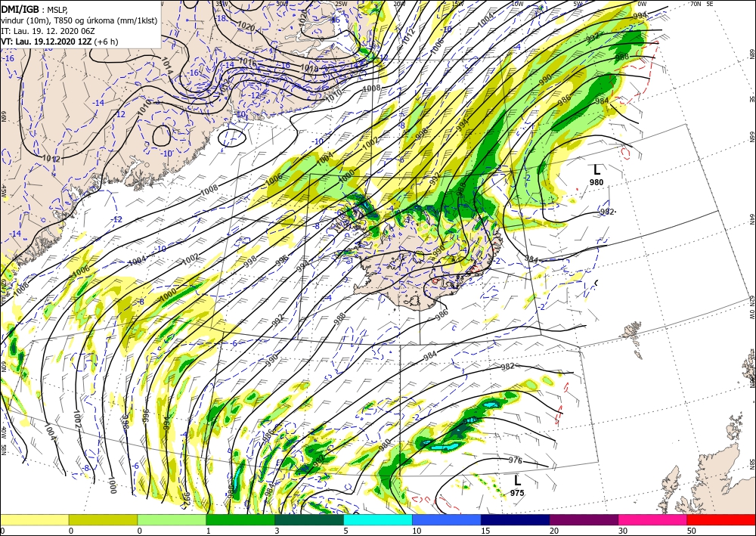
Task: Select the medium green legend segment
Action: coord(240,519)
